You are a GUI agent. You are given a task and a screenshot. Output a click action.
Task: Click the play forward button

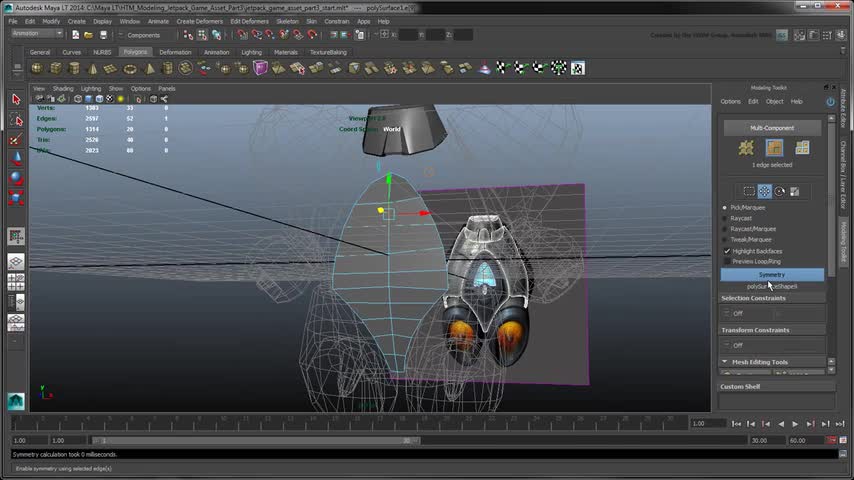coord(795,424)
